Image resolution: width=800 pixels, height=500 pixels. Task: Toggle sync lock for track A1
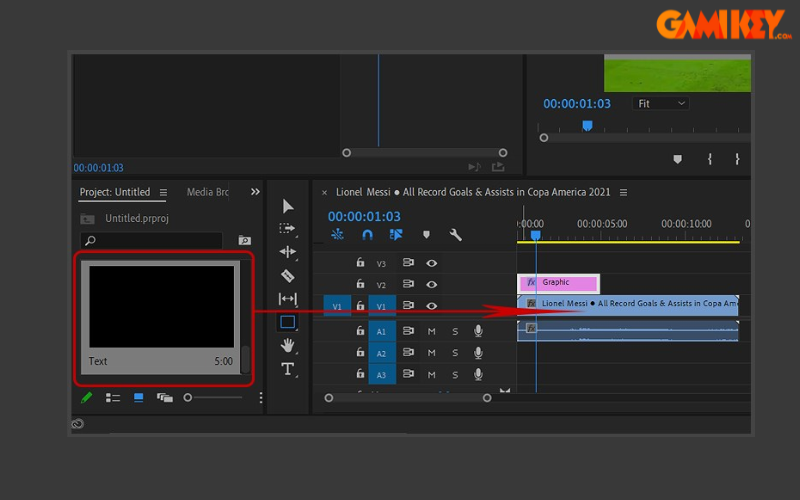tap(408, 331)
